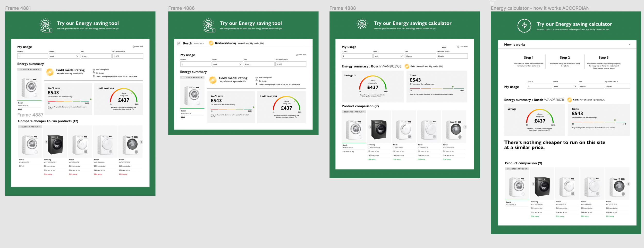644x248 pixels.
Task: Click Step 3 heading in How it works
Action: pos(604,58)
